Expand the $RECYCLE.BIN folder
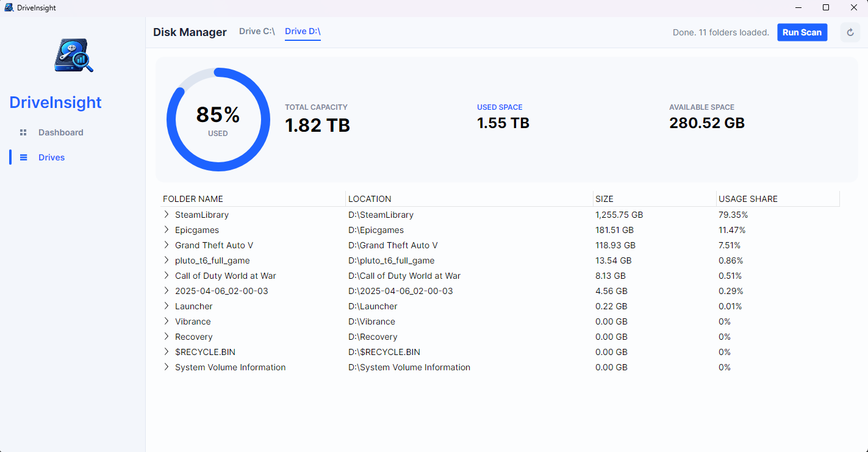868x452 pixels. 166,352
